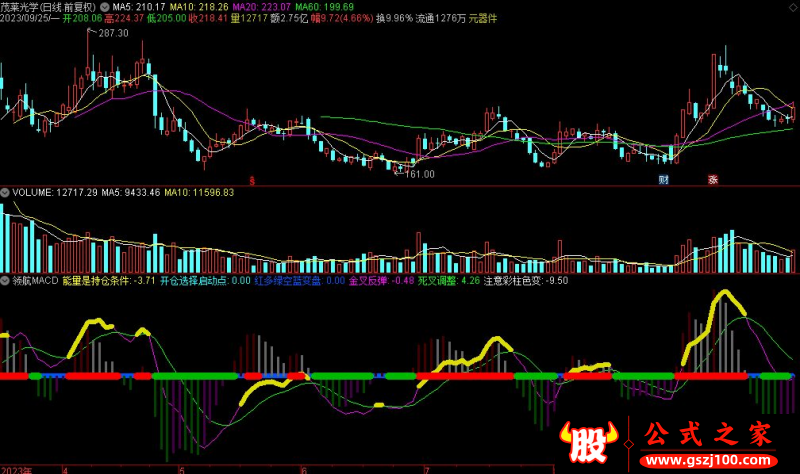This screenshot has height=474, width=800.
Task: Click the red $ event marker
Action: point(252,180)
